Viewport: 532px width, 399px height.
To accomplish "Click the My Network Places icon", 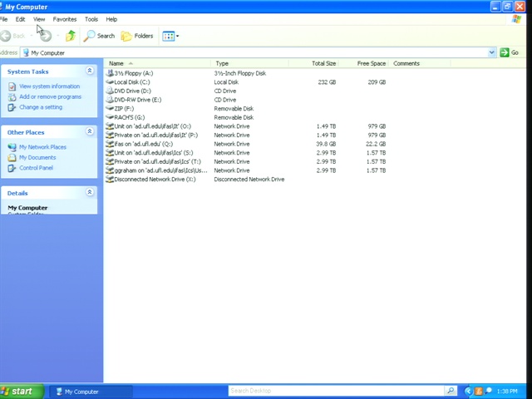I will [12, 147].
